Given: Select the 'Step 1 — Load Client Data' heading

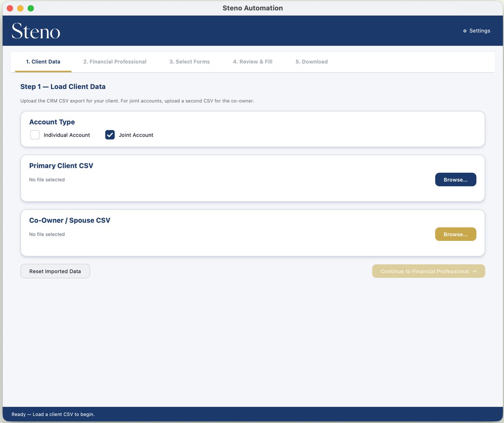Looking at the screenshot, I should pyautogui.click(x=63, y=86).
